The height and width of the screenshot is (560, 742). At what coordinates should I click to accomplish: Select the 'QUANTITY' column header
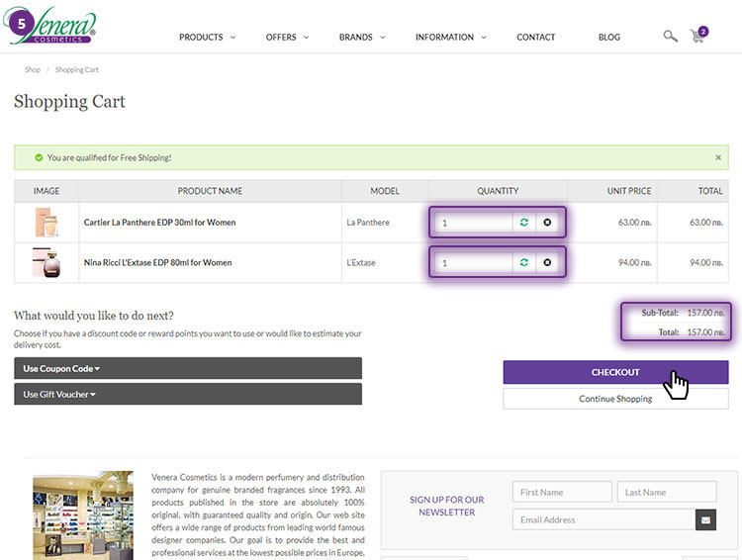[498, 191]
